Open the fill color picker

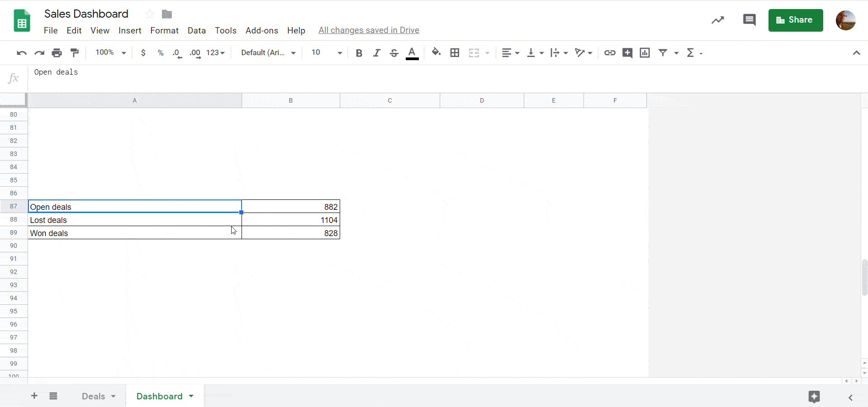pyautogui.click(x=436, y=52)
